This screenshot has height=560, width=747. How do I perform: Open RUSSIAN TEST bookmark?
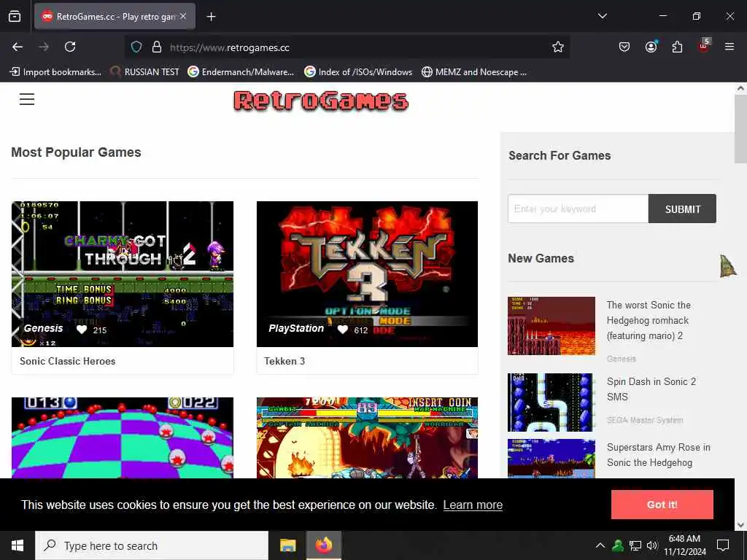[145, 72]
